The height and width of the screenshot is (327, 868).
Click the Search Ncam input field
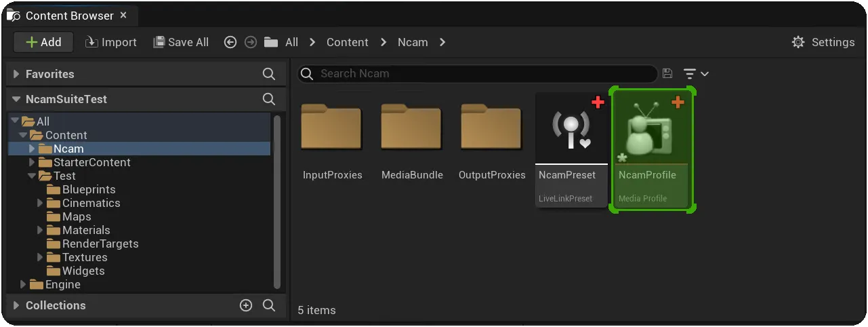pyautogui.click(x=478, y=73)
